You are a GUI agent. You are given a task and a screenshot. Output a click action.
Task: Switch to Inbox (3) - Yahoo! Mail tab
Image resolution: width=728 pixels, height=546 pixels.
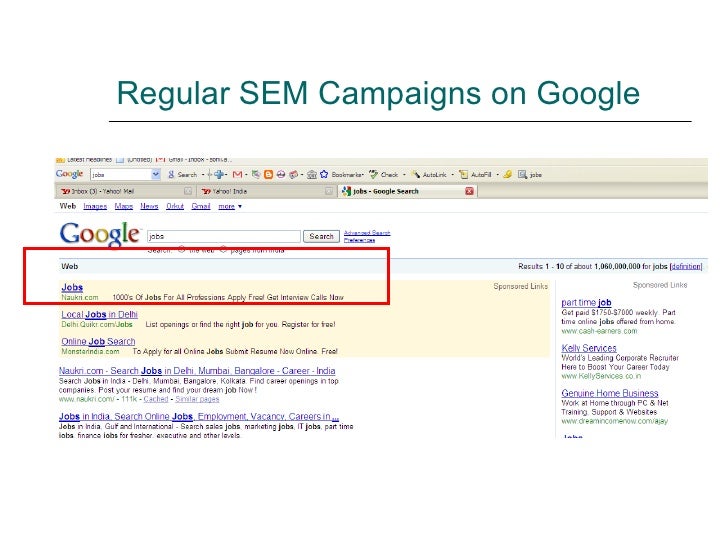[x=125, y=191]
